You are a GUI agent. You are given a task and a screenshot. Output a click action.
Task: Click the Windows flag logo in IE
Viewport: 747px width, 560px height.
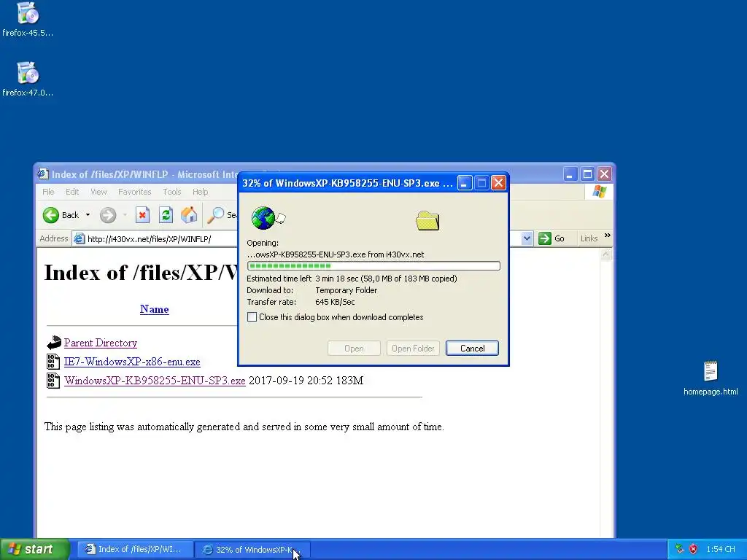click(x=600, y=192)
